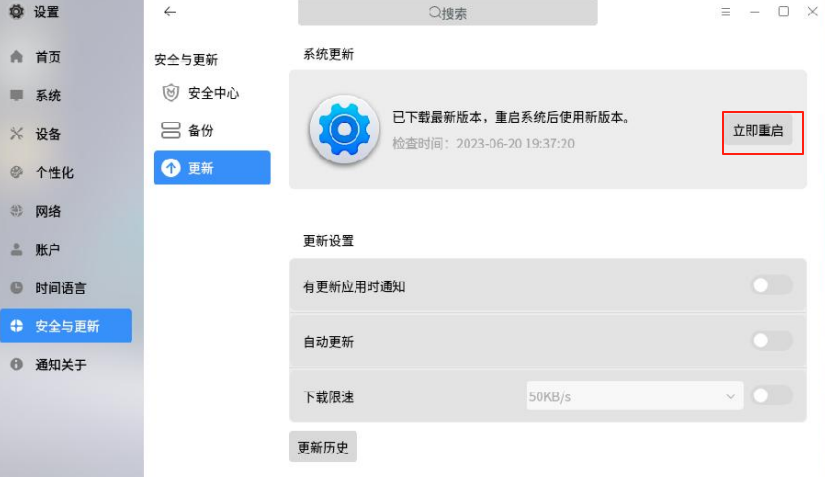The width and height of the screenshot is (825, 477).
Task: Select the 系统 monitor icon
Action: (16, 95)
